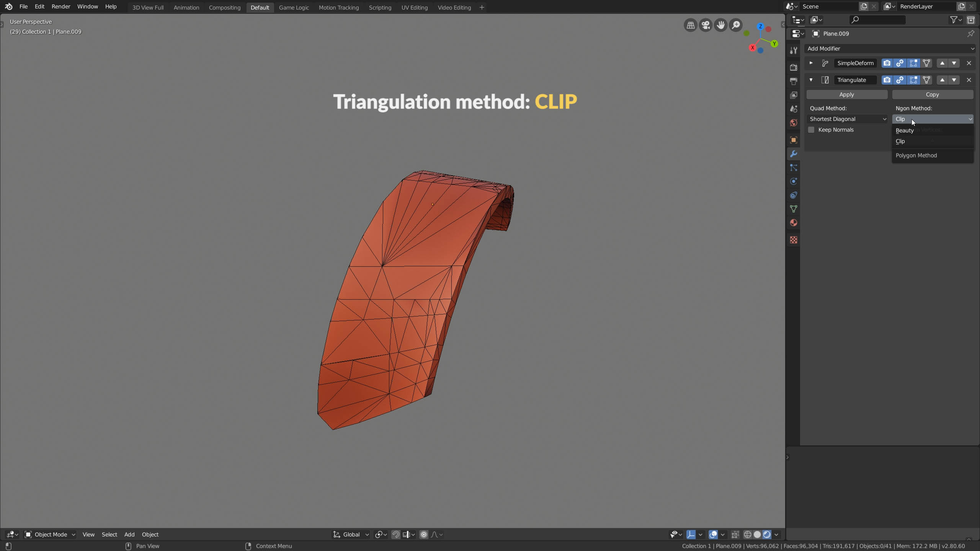Toggle SimpleDeform chain-link viewport display
The height and width of the screenshot is (551, 980).
pos(900,63)
